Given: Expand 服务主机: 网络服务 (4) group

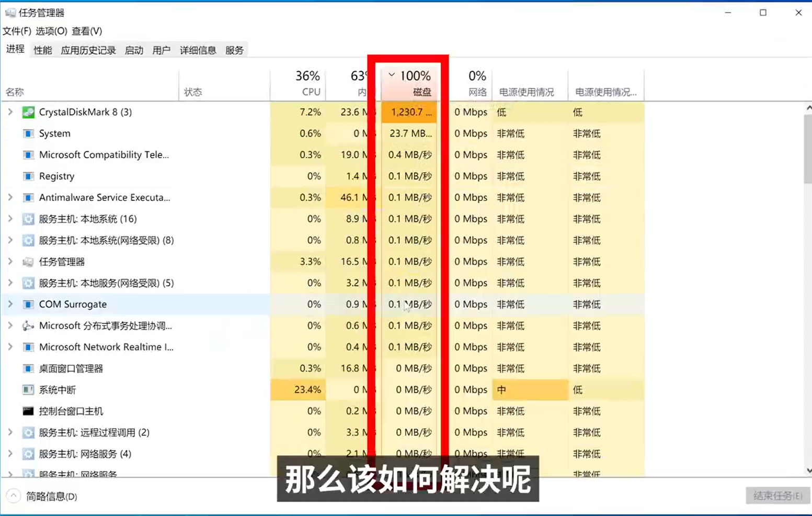Looking at the screenshot, I should (x=10, y=454).
